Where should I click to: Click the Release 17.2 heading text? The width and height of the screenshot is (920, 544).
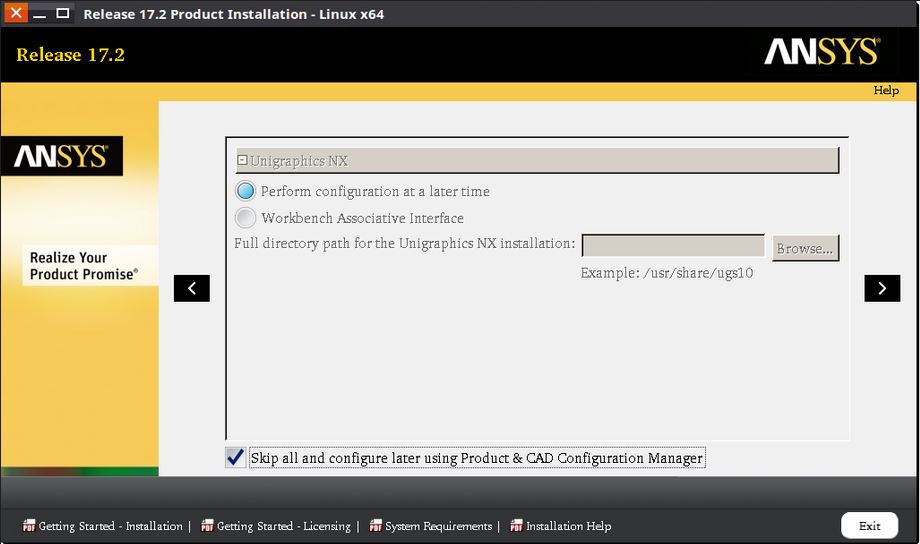pos(70,55)
